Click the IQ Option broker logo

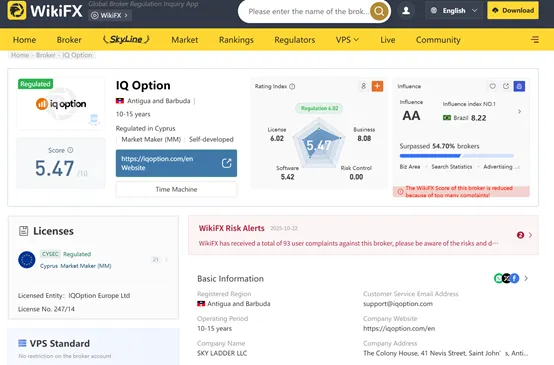61,104
